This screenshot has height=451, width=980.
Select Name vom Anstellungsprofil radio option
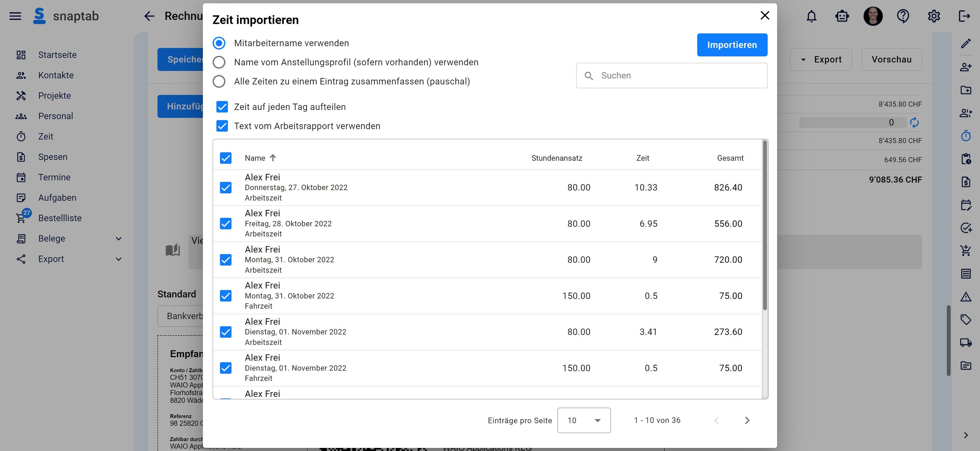219,62
